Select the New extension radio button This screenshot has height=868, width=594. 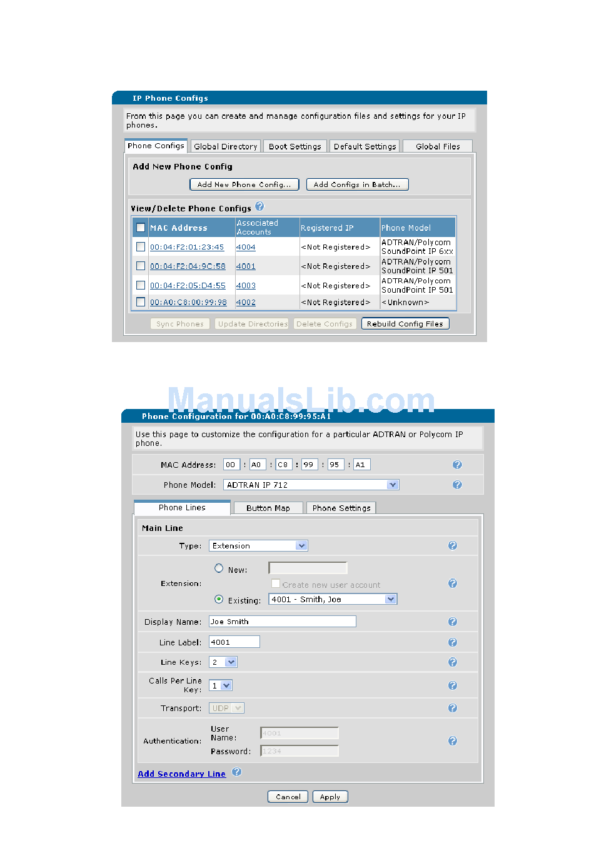[219, 568]
